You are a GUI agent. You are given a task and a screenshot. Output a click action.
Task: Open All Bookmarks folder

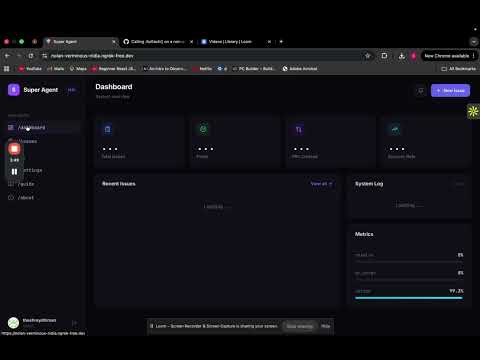[x=459, y=69]
